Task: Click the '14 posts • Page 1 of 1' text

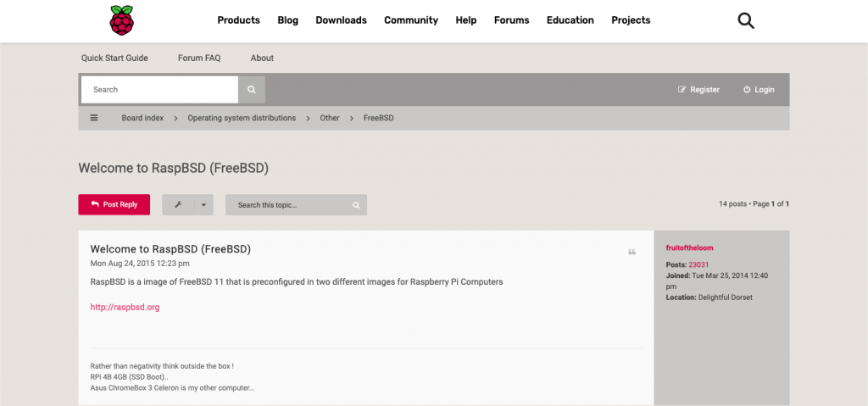Action: pos(754,203)
